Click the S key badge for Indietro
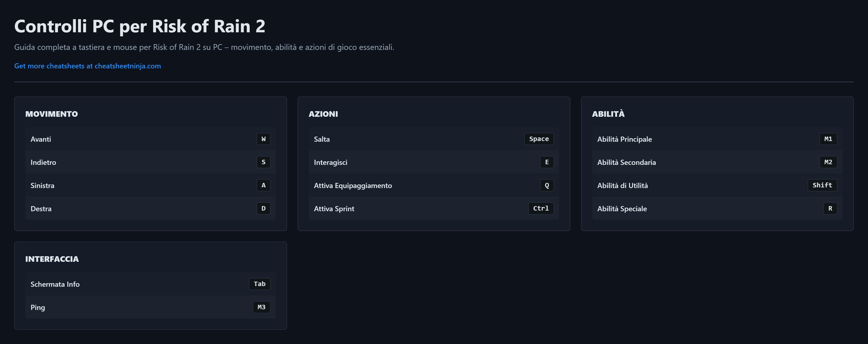868x344 pixels. [x=263, y=162]
